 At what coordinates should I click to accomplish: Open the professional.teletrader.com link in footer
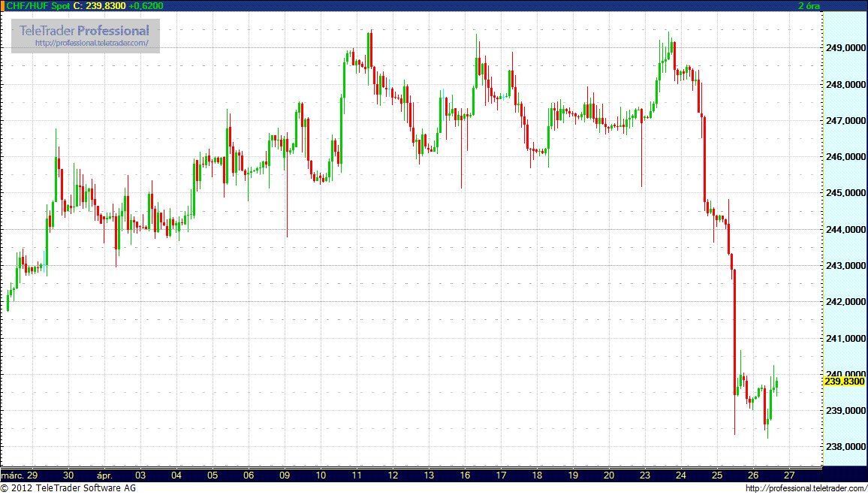(806, 488)
